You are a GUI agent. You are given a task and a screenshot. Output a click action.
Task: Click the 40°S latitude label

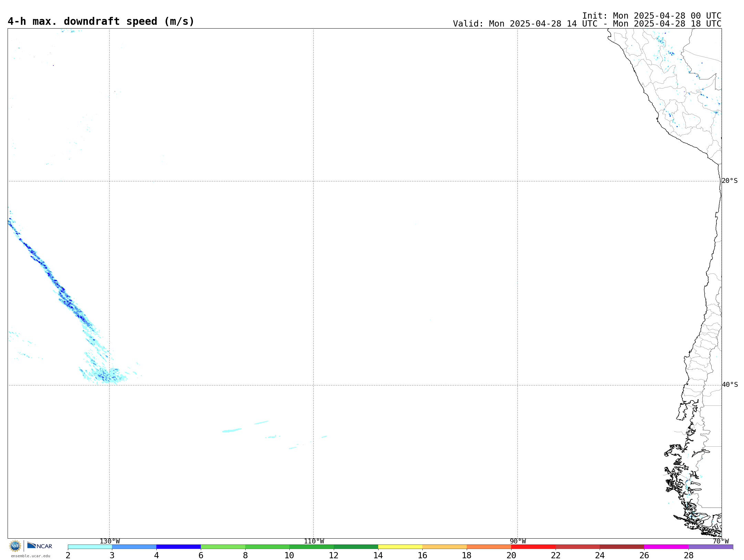pos(730,385)
